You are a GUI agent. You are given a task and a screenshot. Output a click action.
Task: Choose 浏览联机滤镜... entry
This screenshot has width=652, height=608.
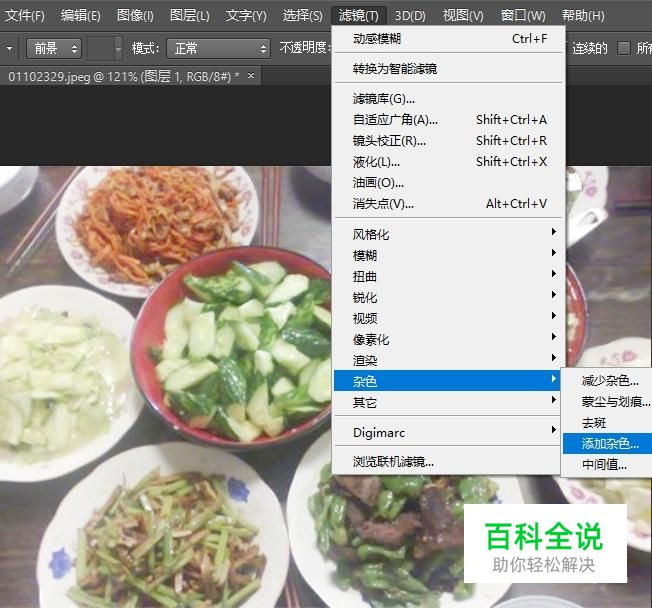tap(448, 462)
